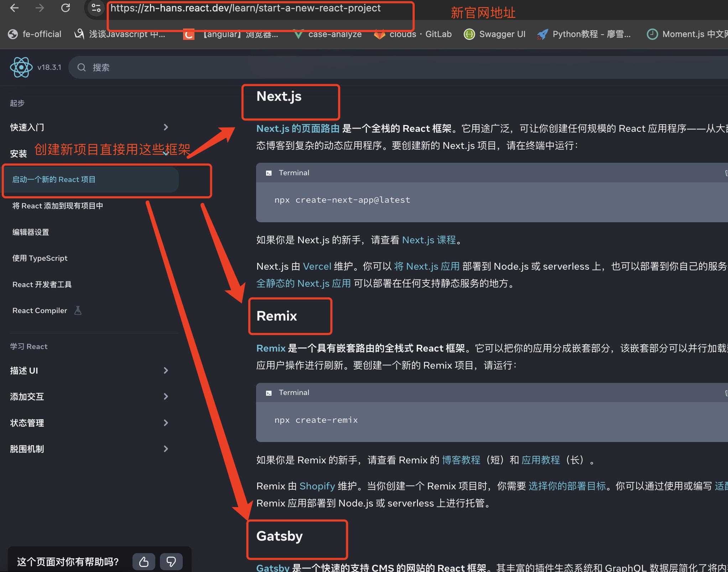Click the thumbs down feedback button
The image size is (728, 572).
(171, 561)
